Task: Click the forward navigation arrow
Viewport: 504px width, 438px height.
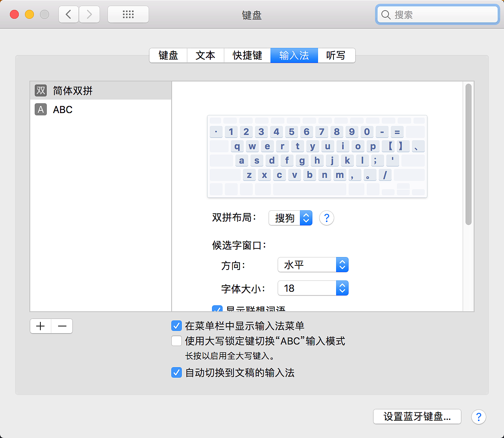Action: [x=89, y=15]
